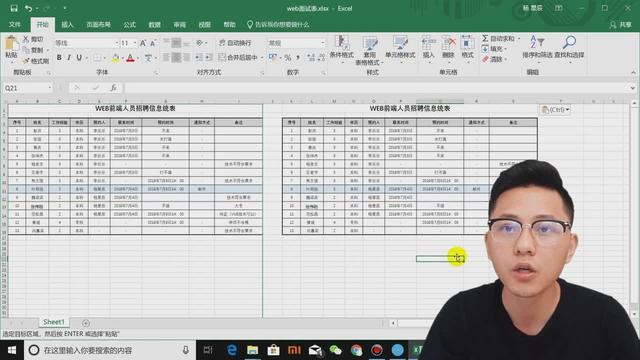Click the Share (共享) button

[620, 25]
